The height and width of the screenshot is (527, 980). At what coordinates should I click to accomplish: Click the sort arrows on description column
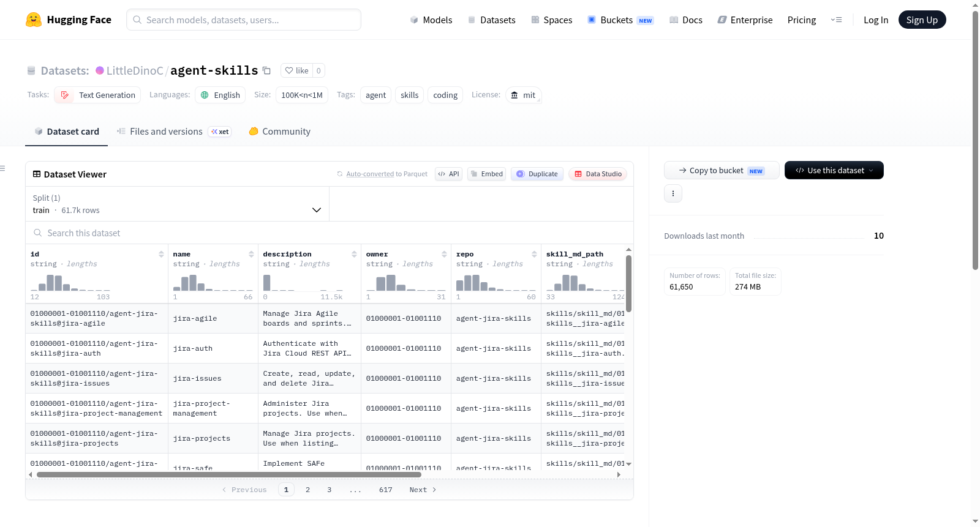click(354, 254)
